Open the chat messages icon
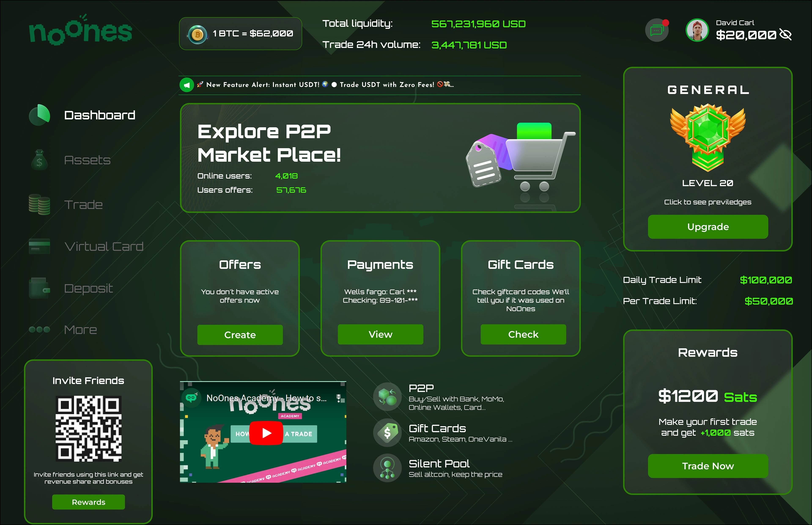Viewport: 812px width, 525px height. (657, 31)
